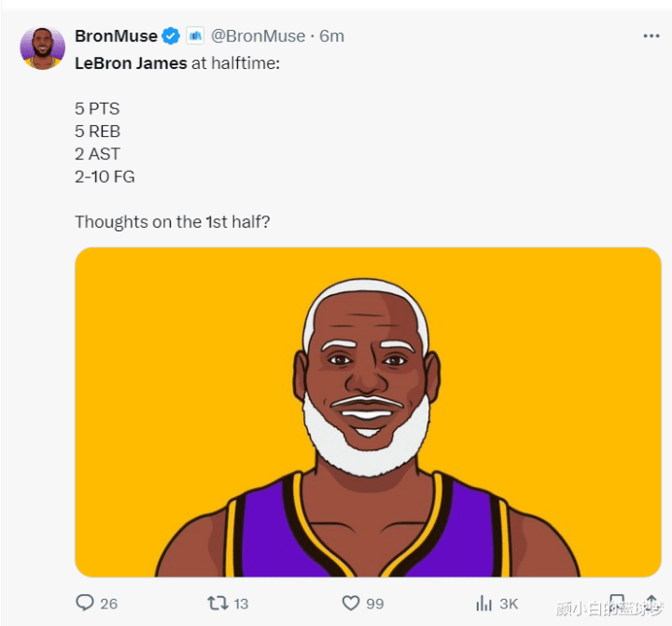Like the post with the heart icon
The width and height of the screenshot is (672, 626).
click(351, 603)
